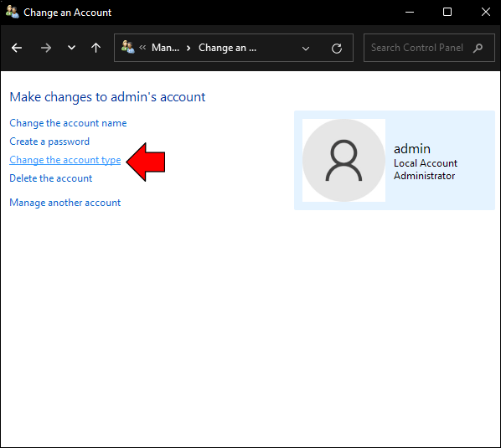The height and width of the screenshot is (448, 501).
Task: Select the 'Man...' breadcrumb segment
Action: click(x=165, y=48)
